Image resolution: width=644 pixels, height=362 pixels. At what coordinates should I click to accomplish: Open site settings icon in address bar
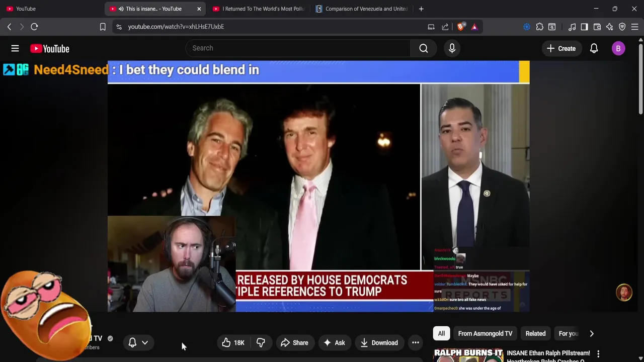click(x=119, y=27)
